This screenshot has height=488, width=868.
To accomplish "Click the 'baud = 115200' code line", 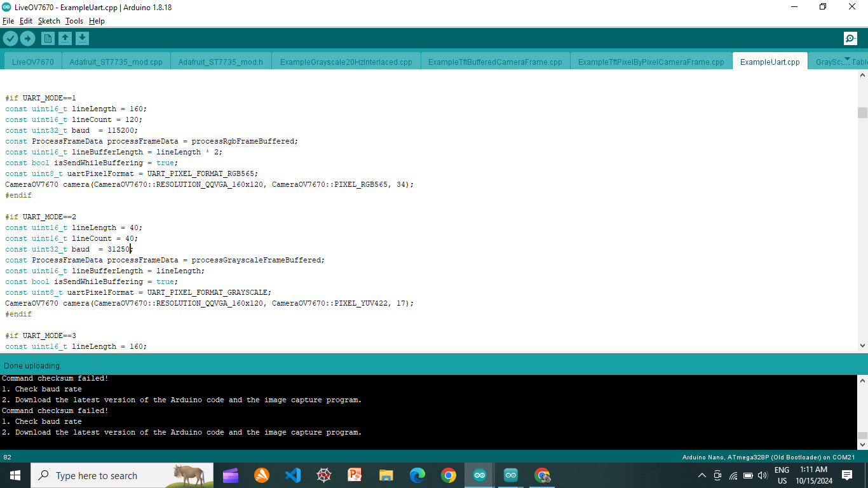I will point(72,130).
